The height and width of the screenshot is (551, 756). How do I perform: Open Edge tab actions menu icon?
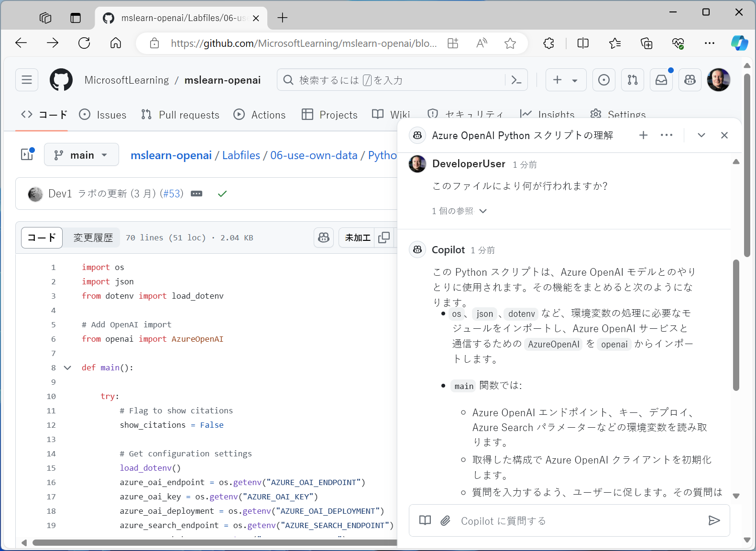click(x=76, y=18)
